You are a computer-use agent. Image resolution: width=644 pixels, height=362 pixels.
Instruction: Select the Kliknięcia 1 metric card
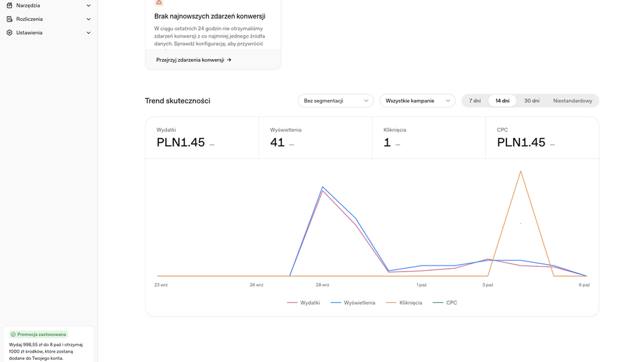pyautogui.click(x=429, y=138)
